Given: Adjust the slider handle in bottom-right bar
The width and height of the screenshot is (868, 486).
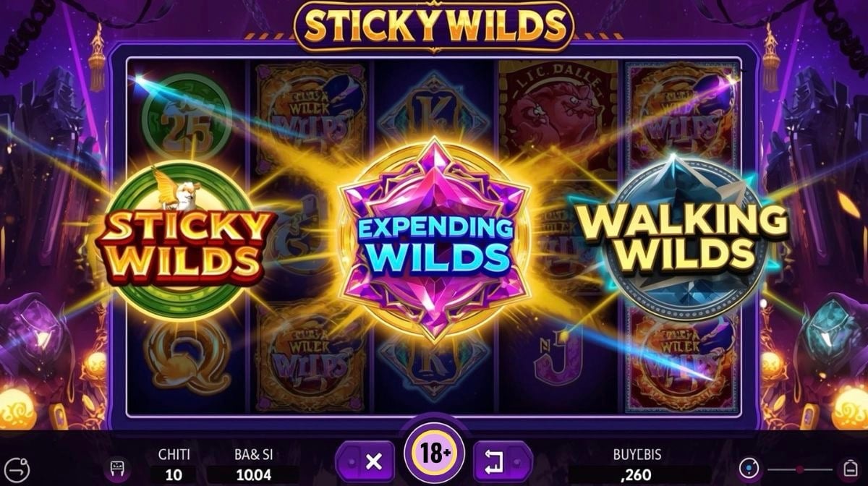Looking at the screenshot, I should point(799,469).
